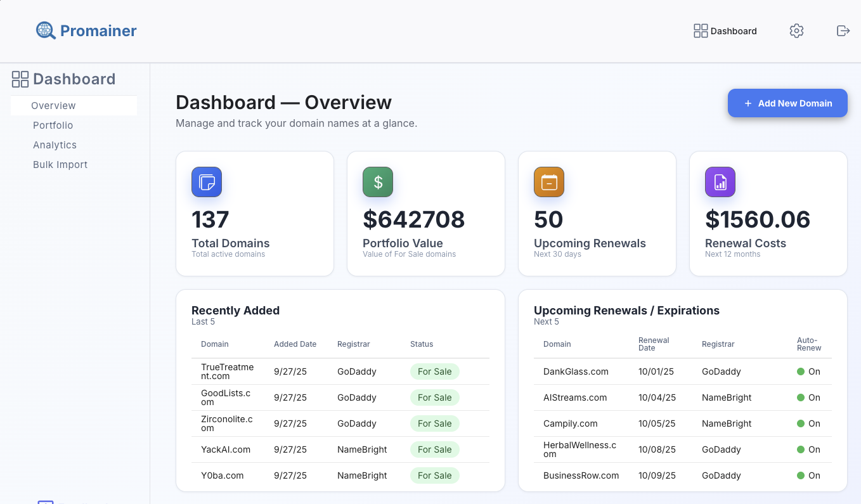This screenshot has height=504, width=861.
Task: Click the Promainer globe logo icon
Action: click(46, 30)
